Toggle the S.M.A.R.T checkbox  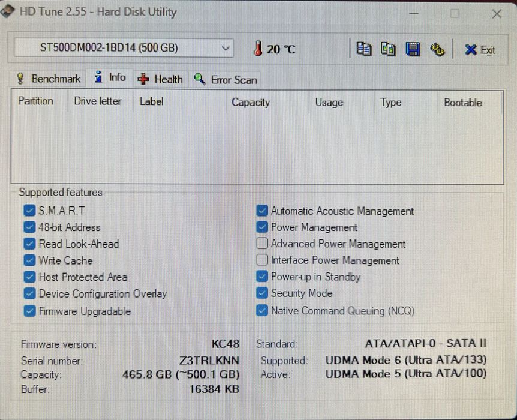pos(29,210)
